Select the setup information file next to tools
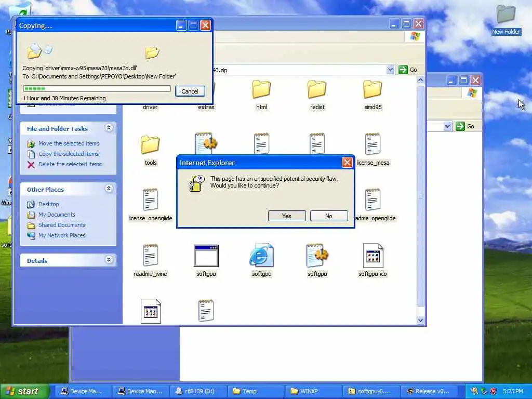The width and height of the screenshot is (532, 399). [206, 142]
